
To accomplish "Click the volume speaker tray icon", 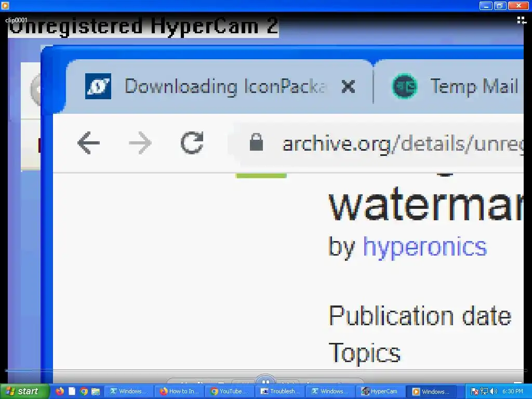I will [494, 392].
